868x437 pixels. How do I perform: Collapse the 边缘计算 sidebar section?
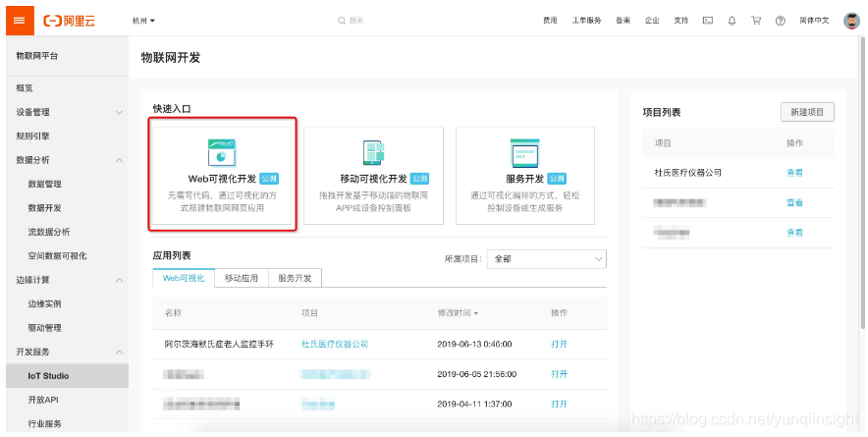pyautogui.click(x=119, y=280)
